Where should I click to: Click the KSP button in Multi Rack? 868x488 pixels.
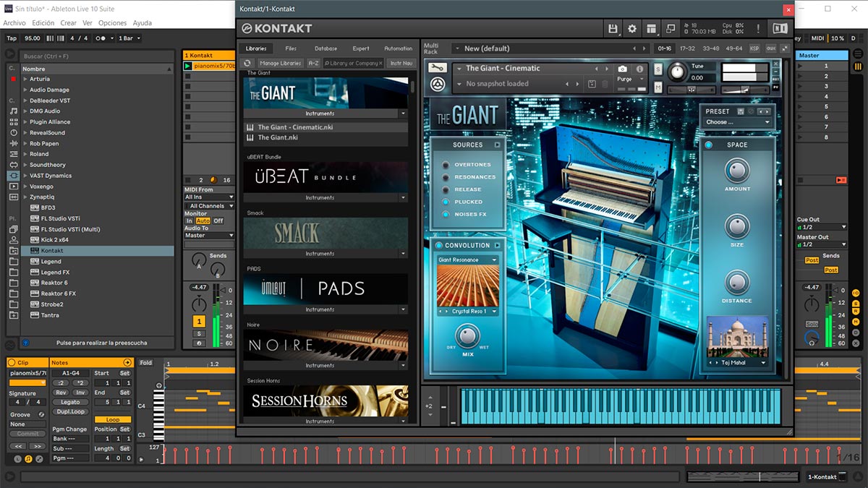click(754, 48)
